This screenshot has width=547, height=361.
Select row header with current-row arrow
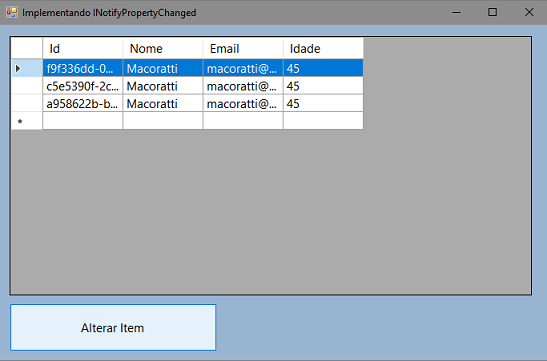27,68
